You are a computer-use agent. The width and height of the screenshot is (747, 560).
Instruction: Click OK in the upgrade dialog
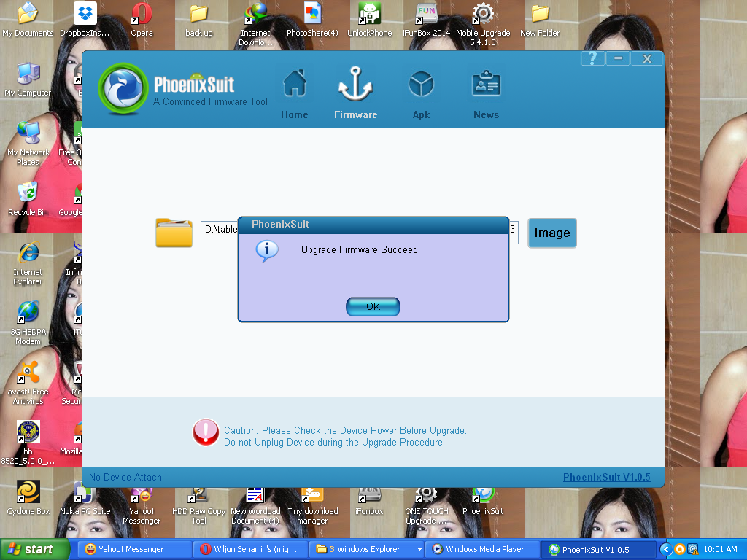(x=373, y=306)
